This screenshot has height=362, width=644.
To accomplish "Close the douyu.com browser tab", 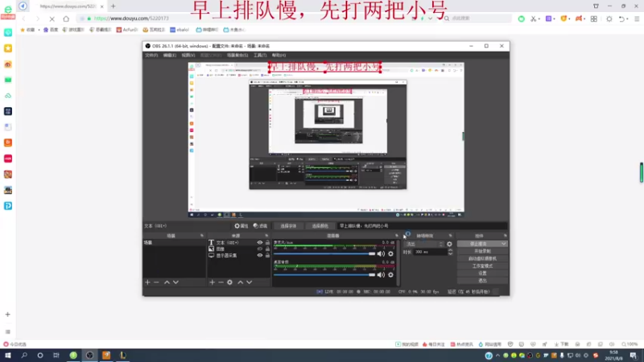I will click(102, 6).
